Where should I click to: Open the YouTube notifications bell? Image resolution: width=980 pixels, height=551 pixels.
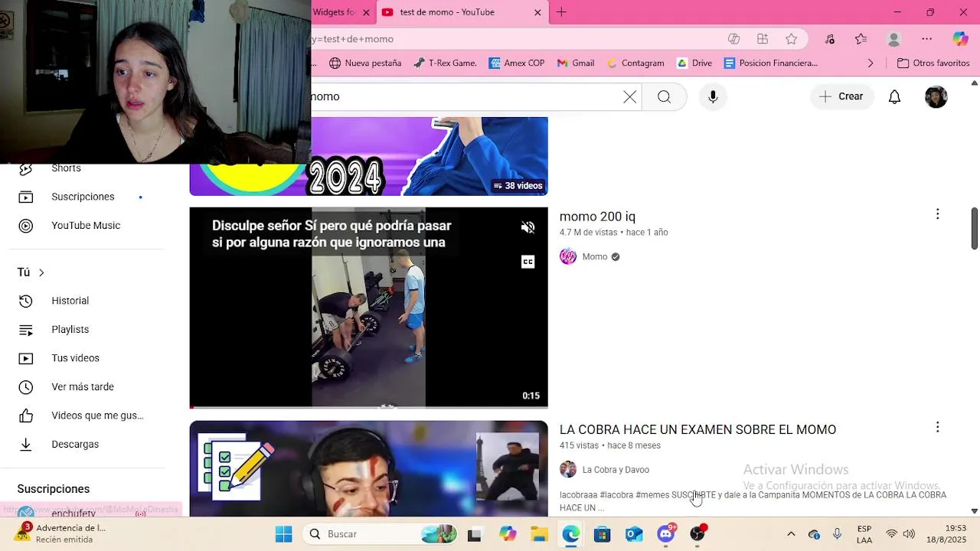click(x=894, y=96)
